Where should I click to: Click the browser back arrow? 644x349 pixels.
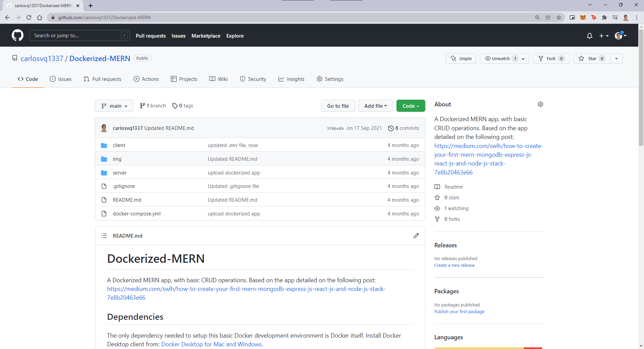[x=7, y=17]
